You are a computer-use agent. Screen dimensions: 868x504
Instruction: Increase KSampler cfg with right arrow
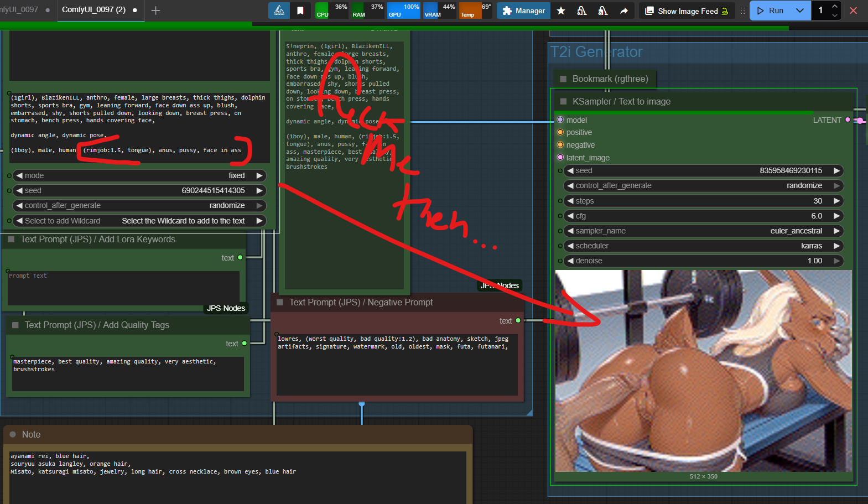[837, 216]
